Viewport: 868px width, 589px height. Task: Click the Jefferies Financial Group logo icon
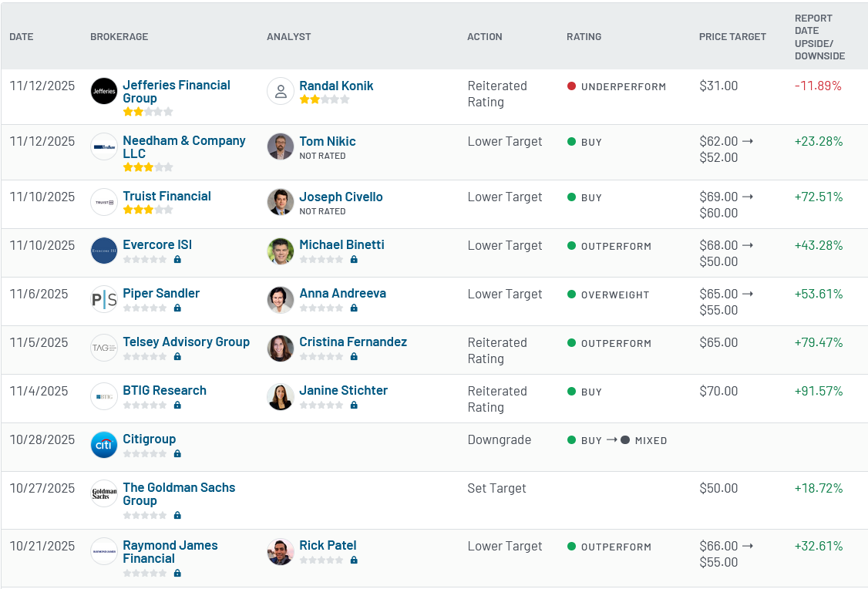tap(104, 91)
